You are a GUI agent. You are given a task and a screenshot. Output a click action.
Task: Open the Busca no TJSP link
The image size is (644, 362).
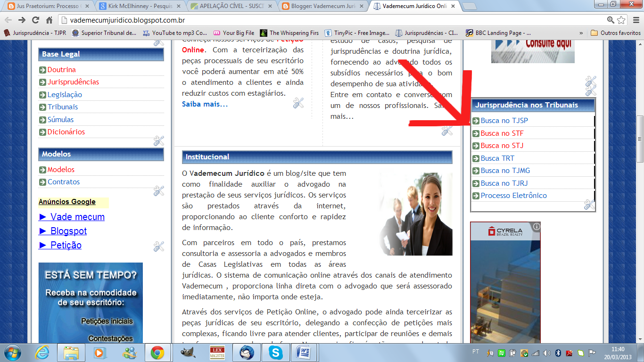pos(504,121)
